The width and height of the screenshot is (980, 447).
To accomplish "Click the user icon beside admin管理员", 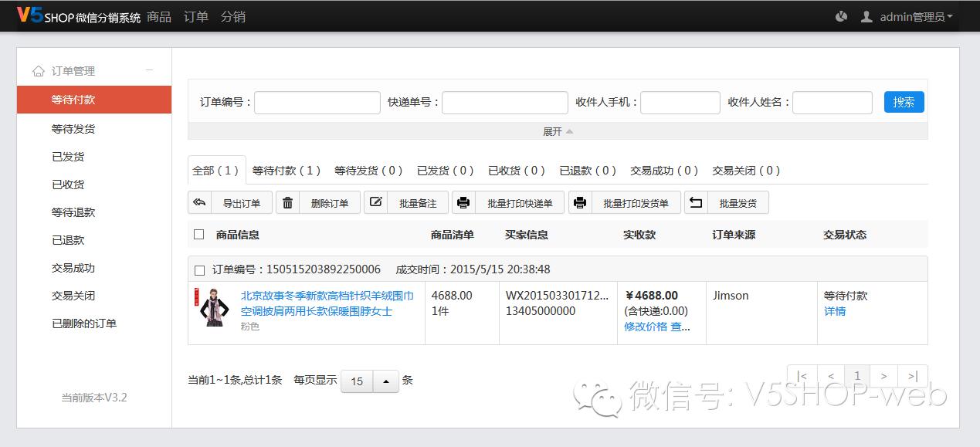I will point(866,15).
